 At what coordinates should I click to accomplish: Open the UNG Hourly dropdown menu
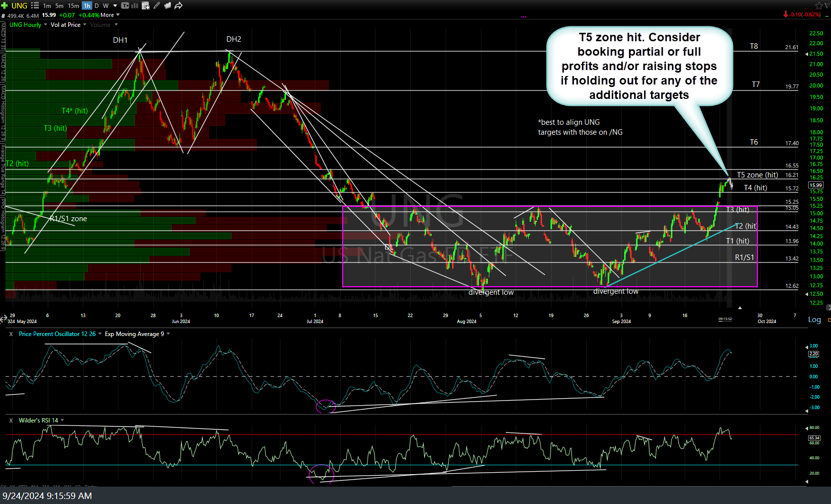point(28,25)
